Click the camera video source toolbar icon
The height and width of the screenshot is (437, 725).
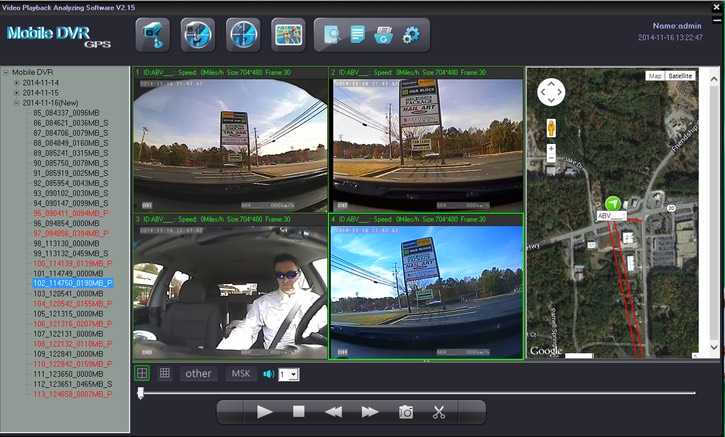152,34
